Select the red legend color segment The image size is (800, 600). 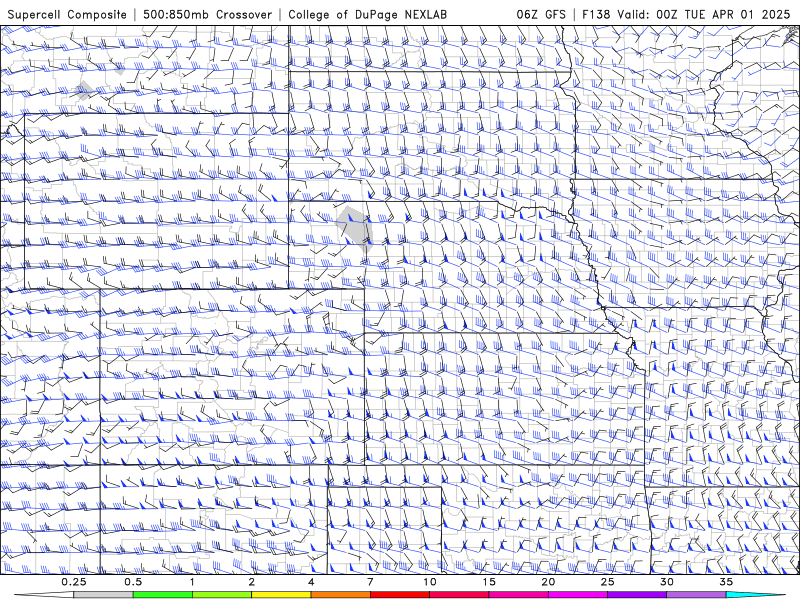(x=399, y=595)
